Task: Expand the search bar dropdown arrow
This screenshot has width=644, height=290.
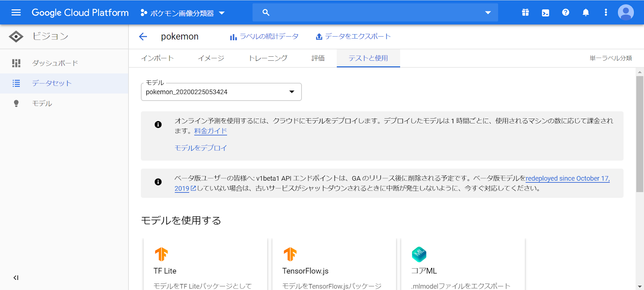Action: coord(488,12)
